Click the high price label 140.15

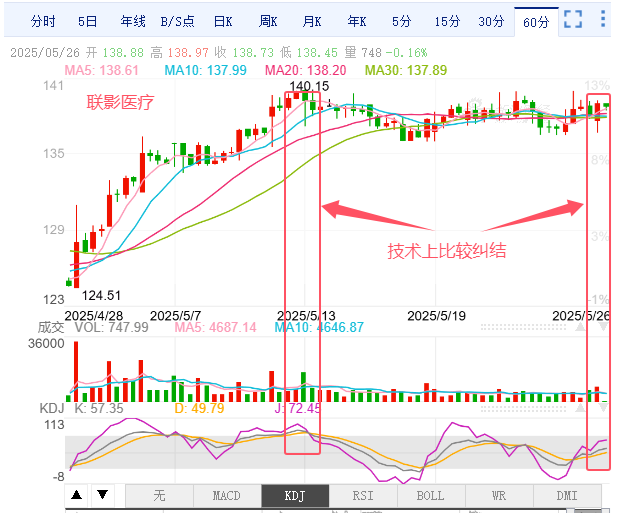point(309,86)
